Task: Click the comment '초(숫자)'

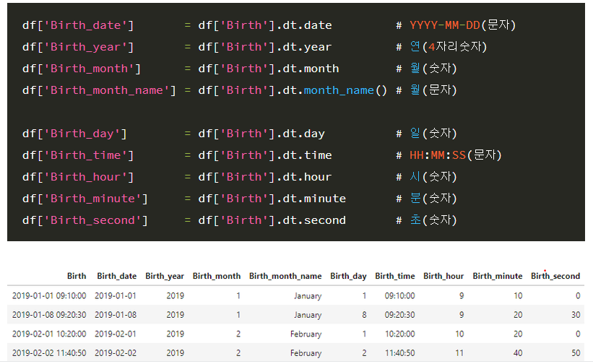Action: pos(433,220)
